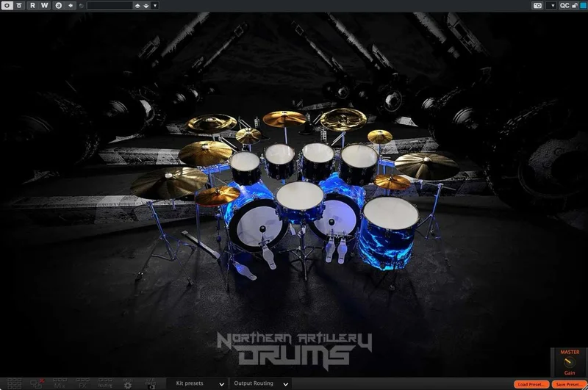Hit the rightmost rack tom
The width and height of the screenshot is (588, 390).
(x=359, y=156)
